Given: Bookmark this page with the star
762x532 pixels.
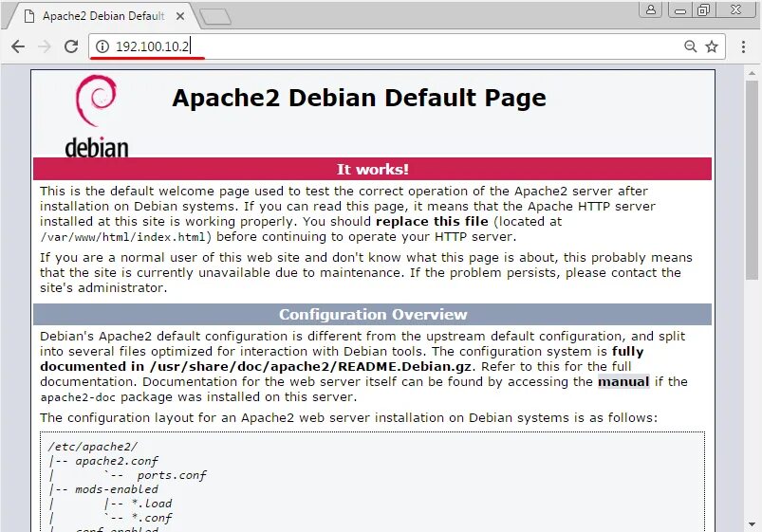Looking at the screenshot, I should [712, 46].
